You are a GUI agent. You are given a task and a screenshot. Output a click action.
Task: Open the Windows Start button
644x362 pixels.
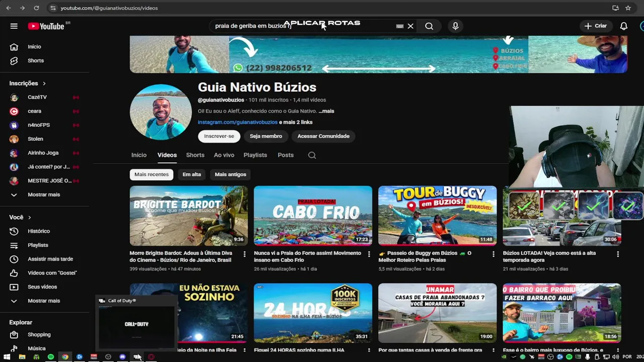tap(7, 357)
